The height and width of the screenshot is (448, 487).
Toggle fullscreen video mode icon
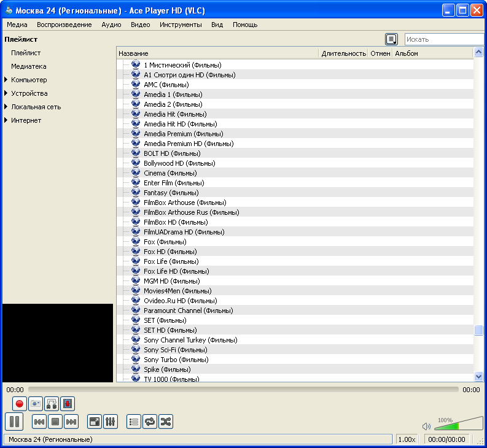95,422
